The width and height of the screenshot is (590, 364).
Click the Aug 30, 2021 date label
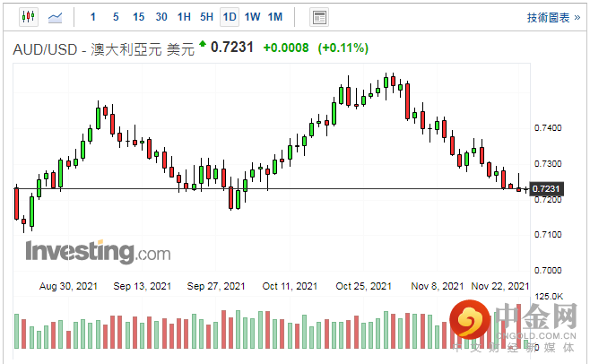[68, 286]
